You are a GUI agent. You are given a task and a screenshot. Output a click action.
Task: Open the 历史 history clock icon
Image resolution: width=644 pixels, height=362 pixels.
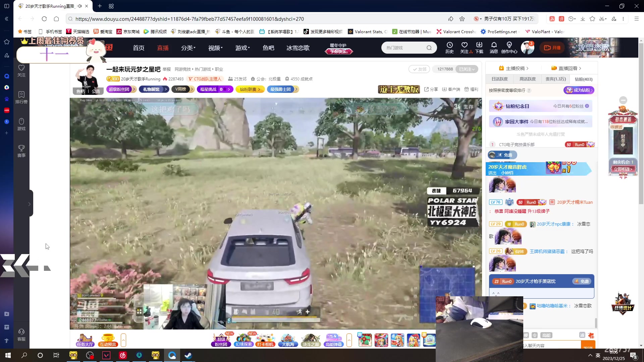(x=449, y=45)
